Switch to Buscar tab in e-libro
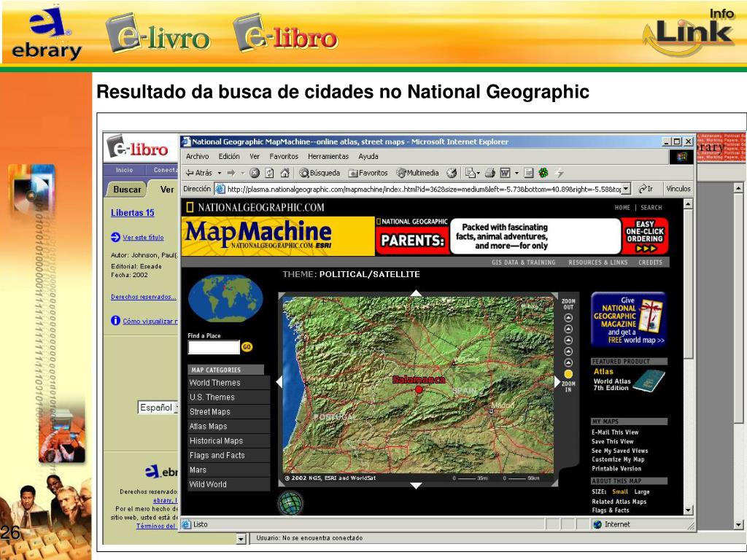Viewport: 747px width, 560px height. pyautogui.click(x=127, y=190)
